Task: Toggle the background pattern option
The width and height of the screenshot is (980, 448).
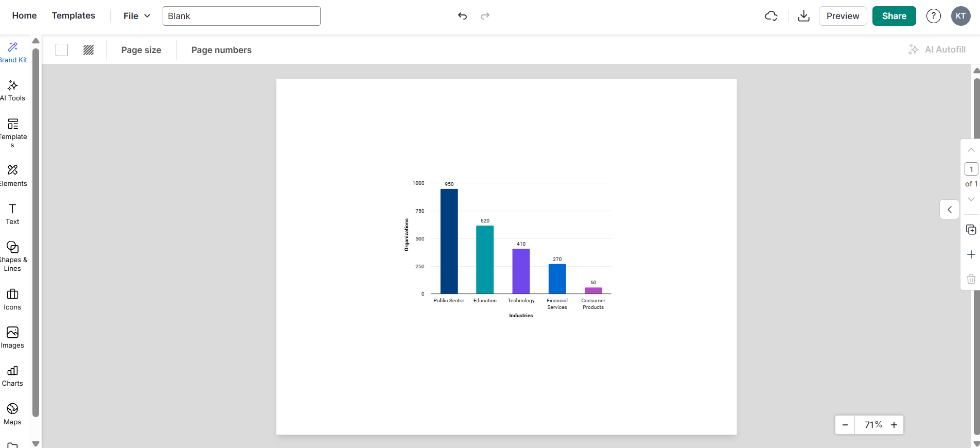Action: click(89, 50)
